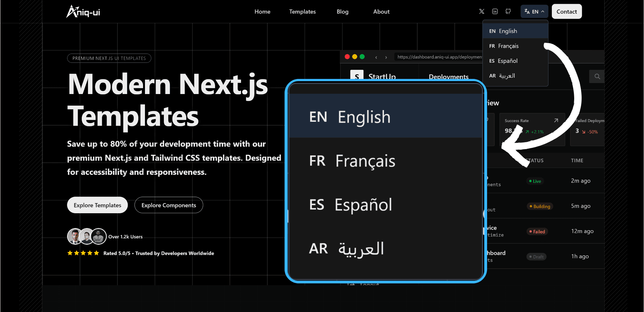
Task: Click the search icon in the dashboard header
Action: [x=597, y=76]
